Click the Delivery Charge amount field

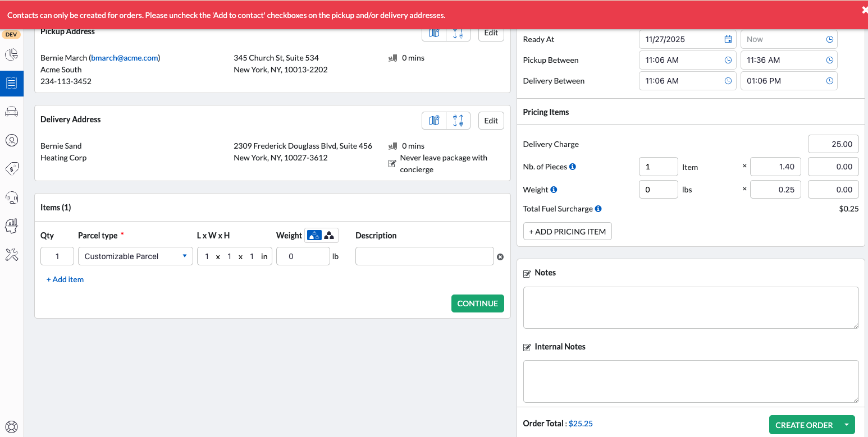834,144
